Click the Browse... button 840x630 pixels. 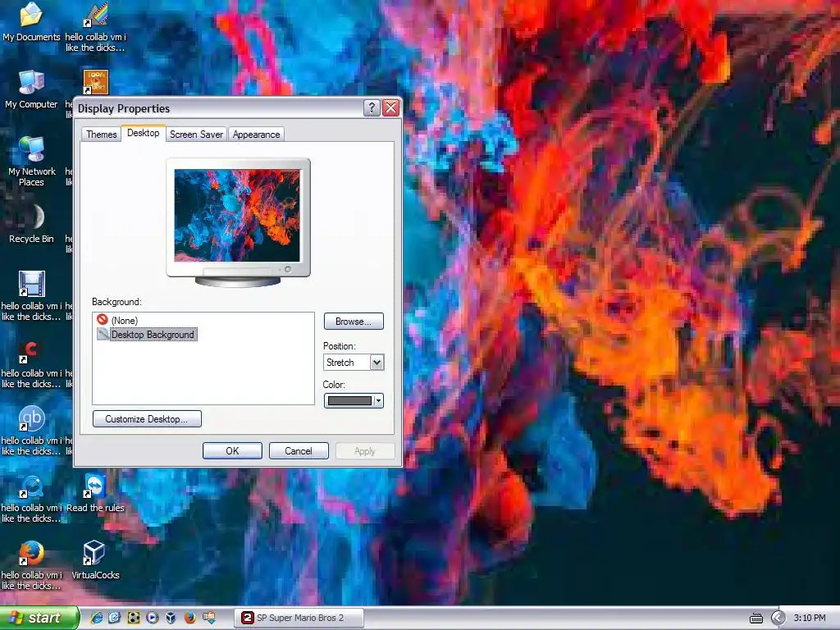coord(354,322)
